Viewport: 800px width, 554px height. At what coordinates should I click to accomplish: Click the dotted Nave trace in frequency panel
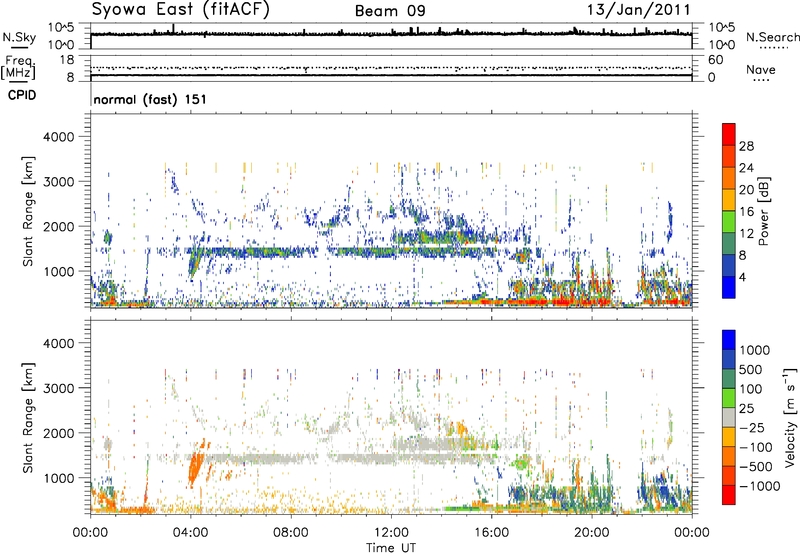[391, 68]
